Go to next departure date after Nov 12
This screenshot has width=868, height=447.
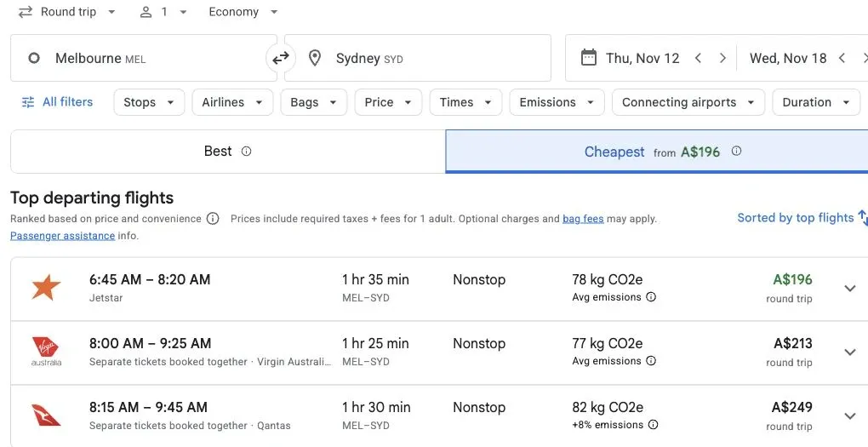722,58
